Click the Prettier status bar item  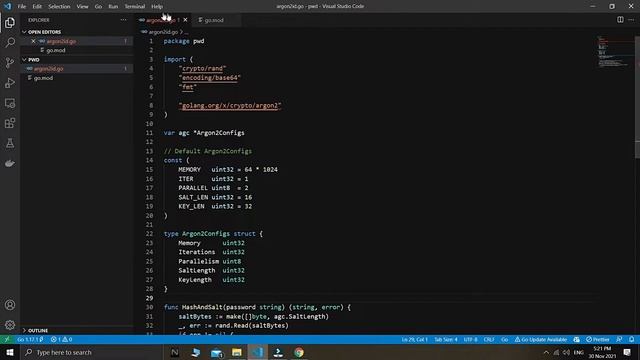click(598, 340)
